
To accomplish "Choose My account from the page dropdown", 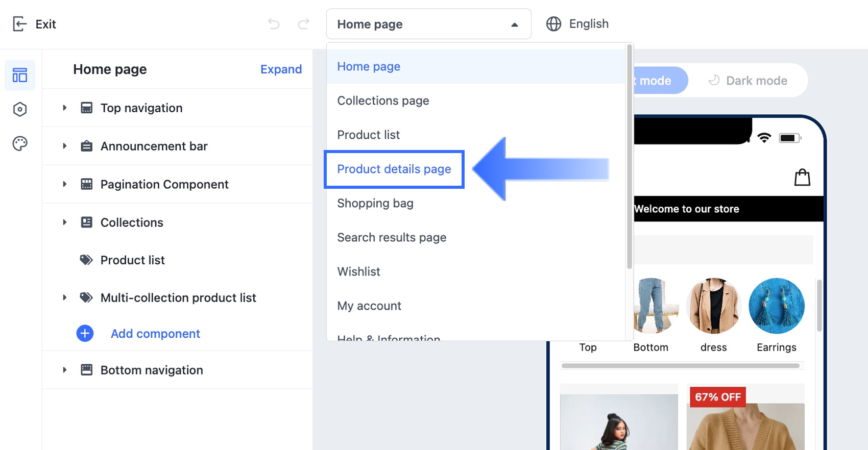I will [x=476, y=306].
